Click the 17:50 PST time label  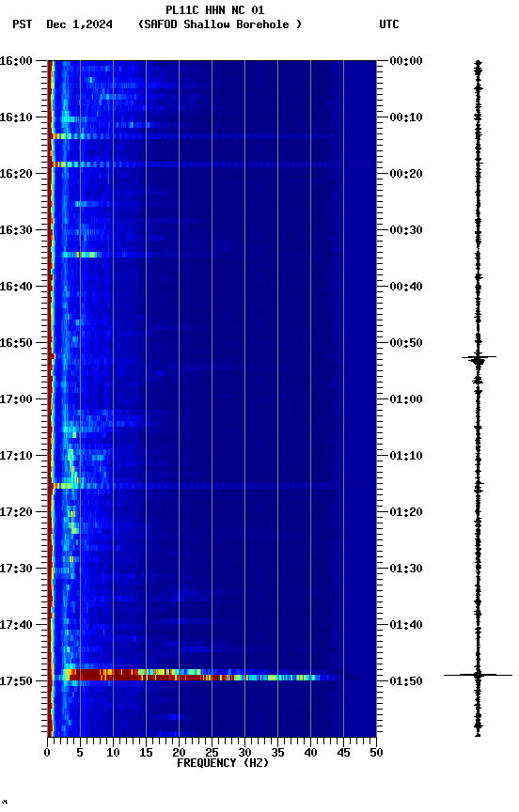tap(16, 681)
